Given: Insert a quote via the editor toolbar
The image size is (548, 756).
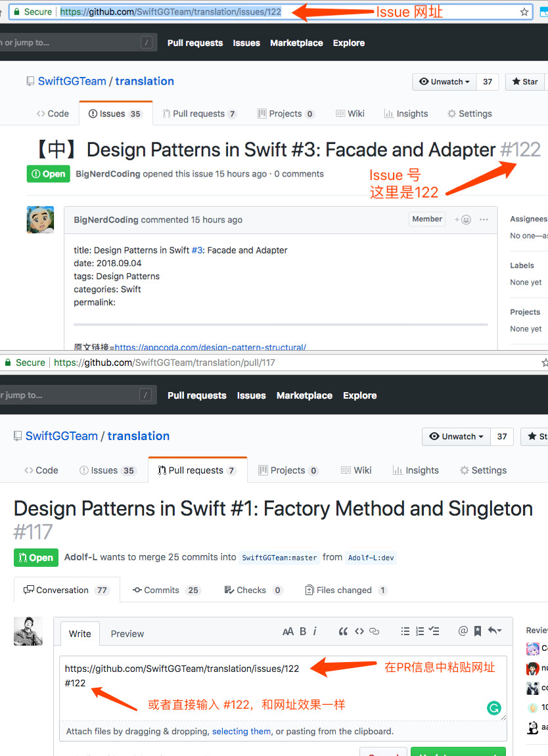Looking at the screenshot, I should pyautogui.click(x=343, y=632).
